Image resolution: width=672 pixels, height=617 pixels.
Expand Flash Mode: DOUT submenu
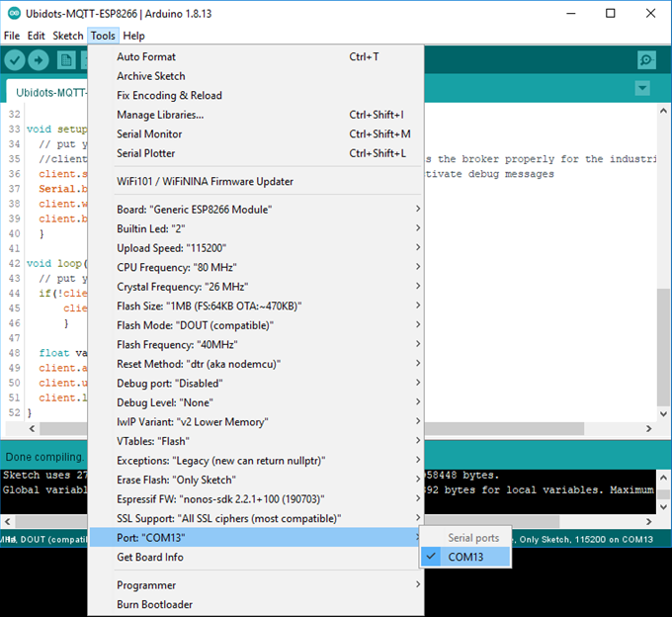click(256, 325)
